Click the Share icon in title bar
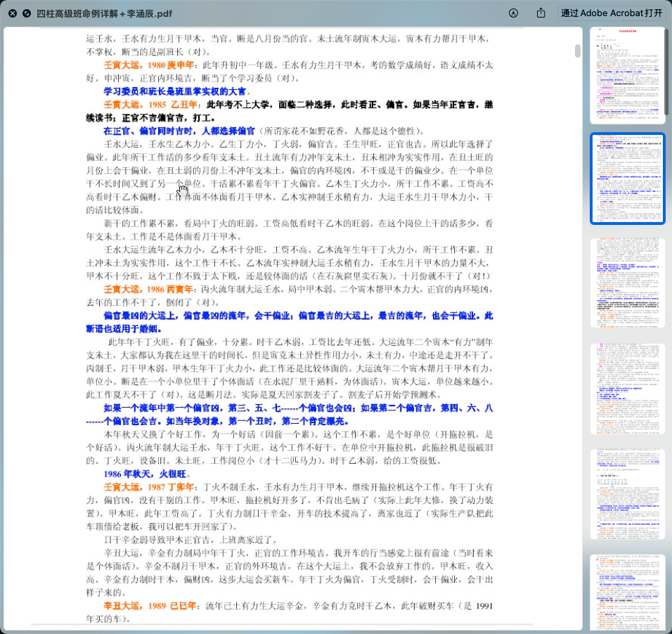The width and height of the screenshot is (672, 634). coord(541,13)
